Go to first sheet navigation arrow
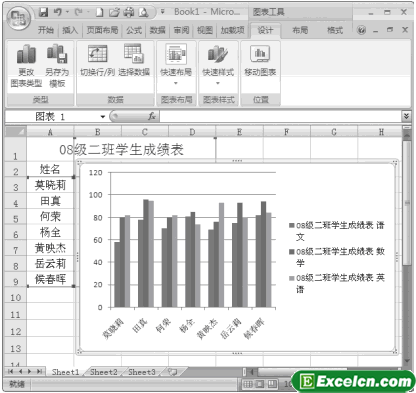Screen dimensions: 416x393 [x=11, y=372]
